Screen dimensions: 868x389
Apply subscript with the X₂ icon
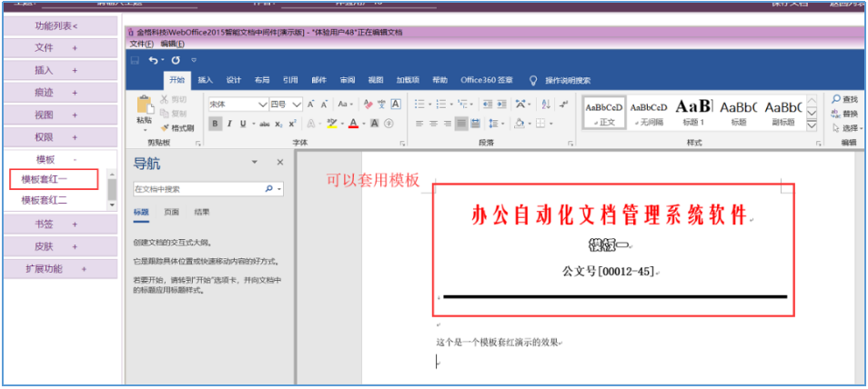tap(279, 124)
